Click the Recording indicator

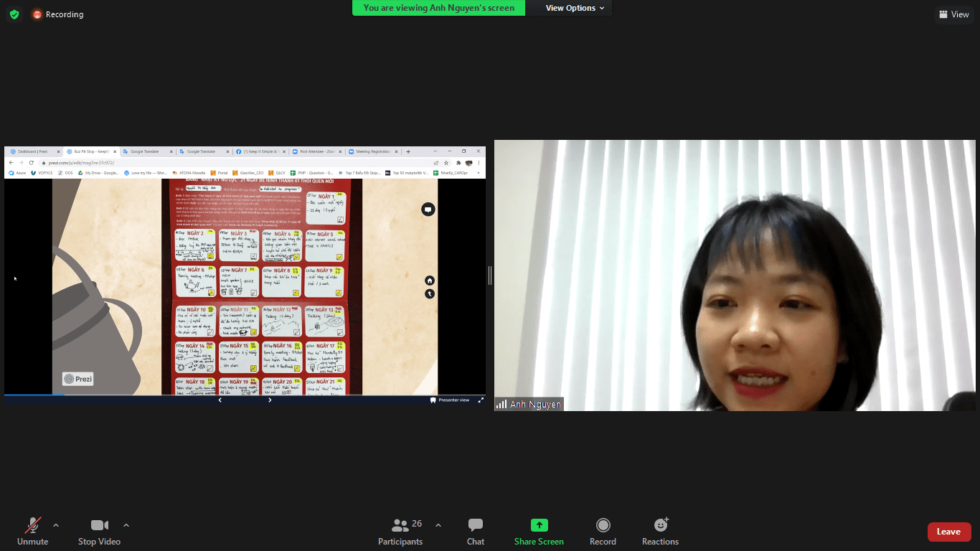[x=58, y=14]
